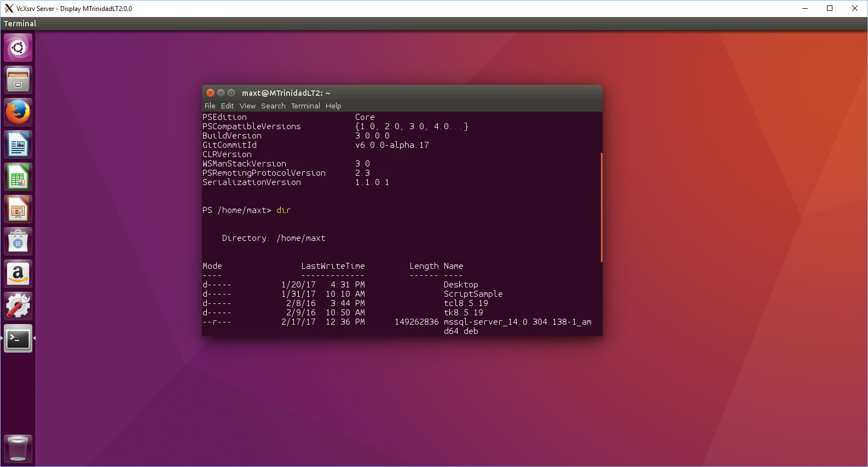This screenshot has height=467, width=868.
Task: Click the file length value '149262836'
Action: (416, 322)
